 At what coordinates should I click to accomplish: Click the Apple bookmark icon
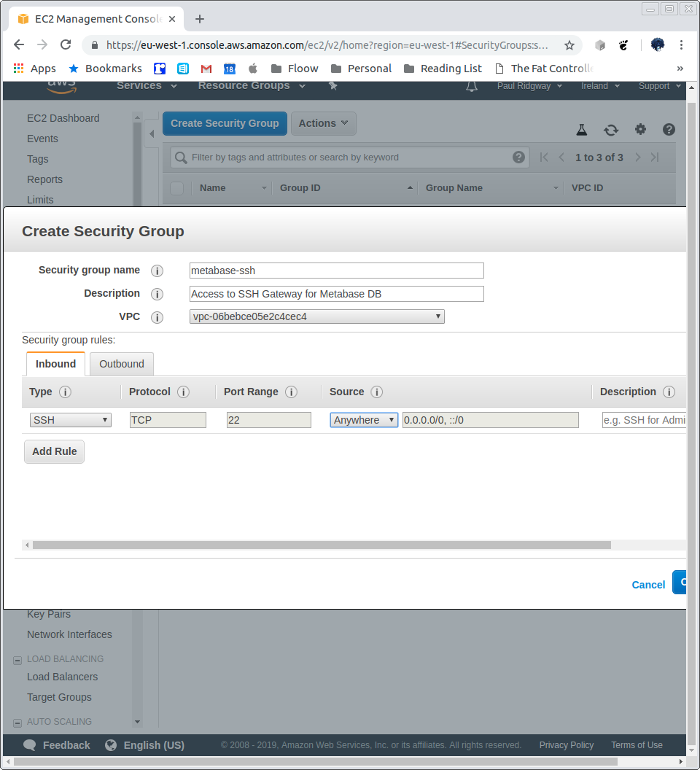click(x=253, y=69)
